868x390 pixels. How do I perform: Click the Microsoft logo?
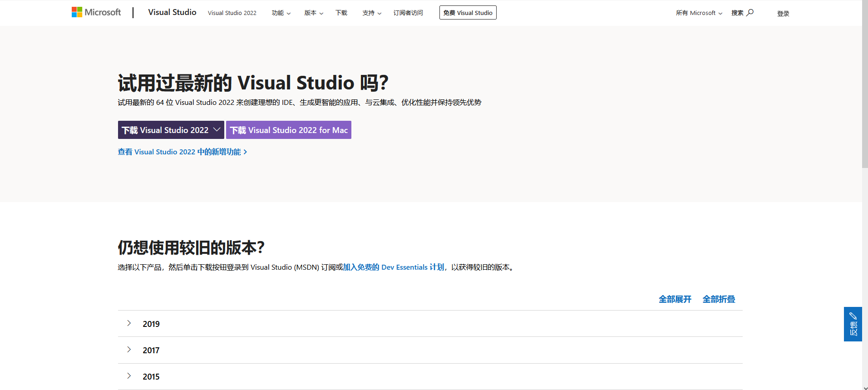tap(96, 12)
